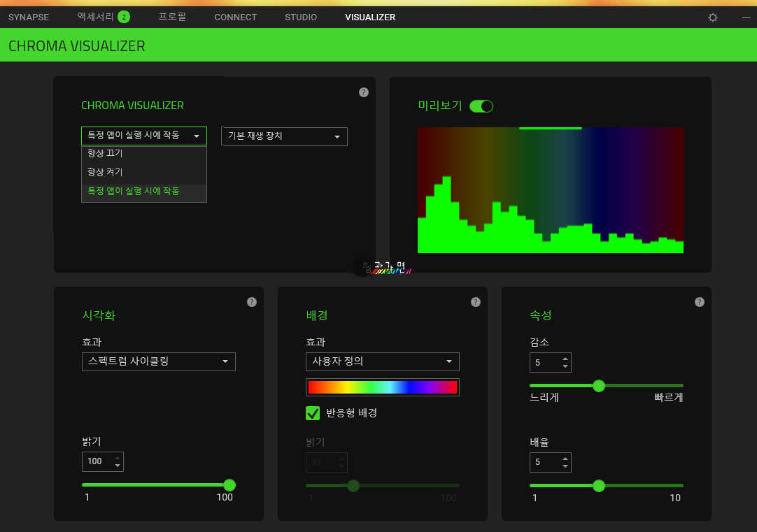
Task: Choose 특정 앱이 실행 시에 작동 list option
Action: pyautogui.click(x=144, y=191)
